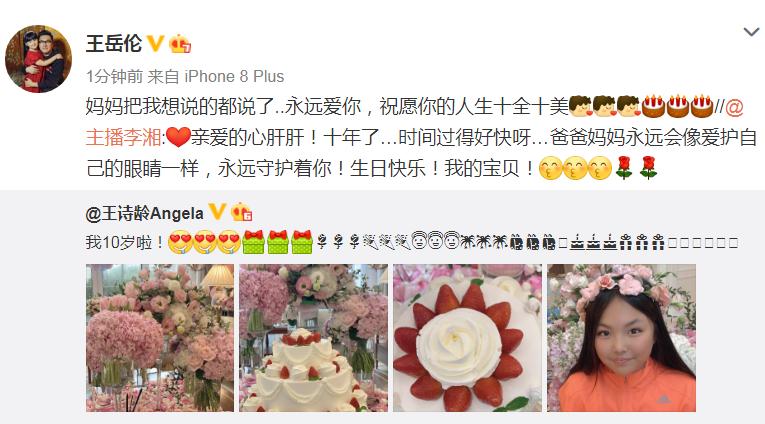Viewport: 765px width, 424px height.
Task: Click 王岳伦's profile avatar photo
Action: [x=39, y=59]
